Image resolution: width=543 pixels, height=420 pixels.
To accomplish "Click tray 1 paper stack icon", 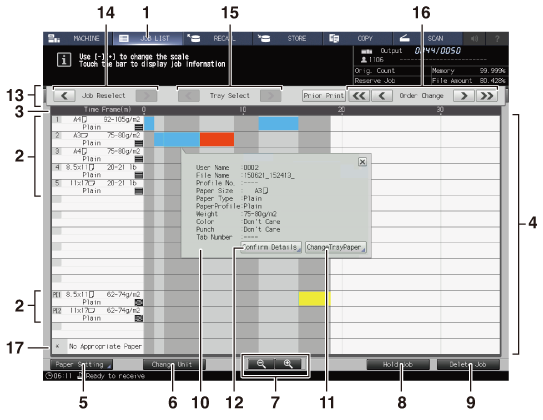I will click(139, 127).
